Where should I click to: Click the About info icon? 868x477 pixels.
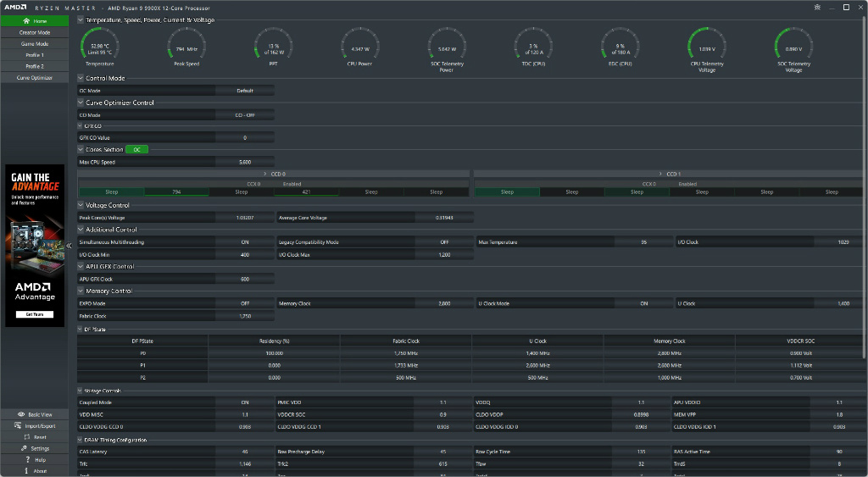(26, 471)
